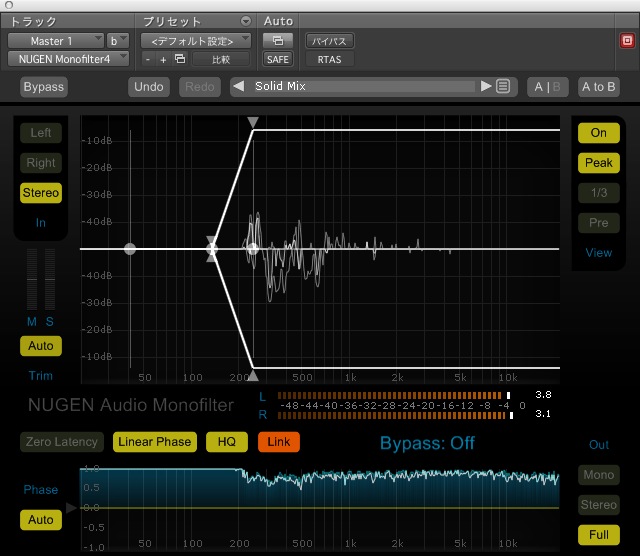This screenshot has height=556, width=640.
Task: Toggle the Phase Auto button
Action: pyautogui.click(x=41, y=520)
